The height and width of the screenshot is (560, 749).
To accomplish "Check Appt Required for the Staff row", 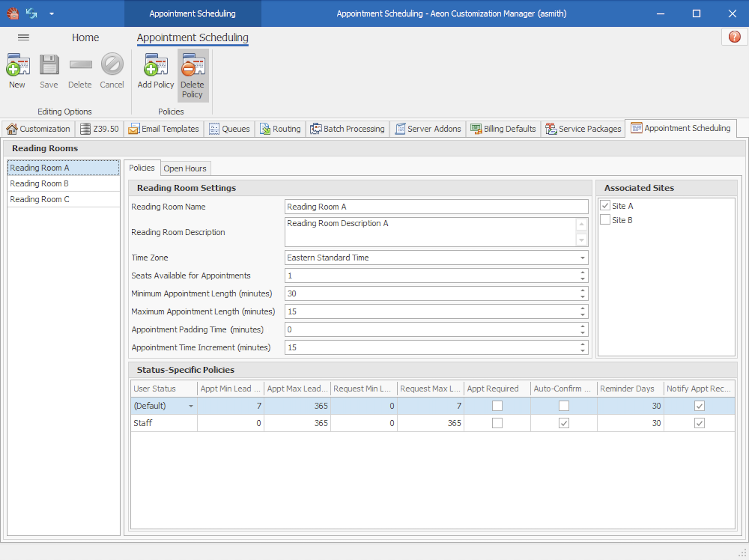I will [x=497, y=423].
